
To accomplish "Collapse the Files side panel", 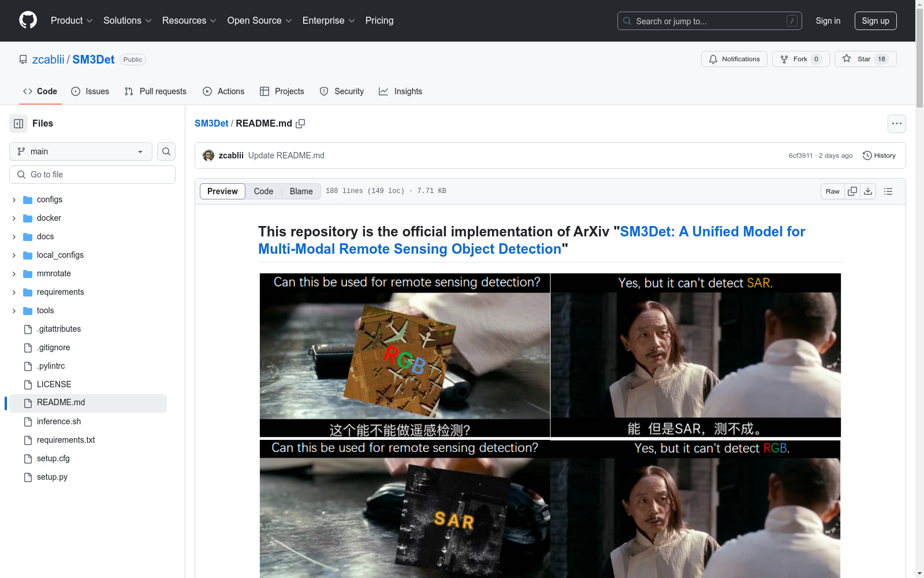I will tap(18, 123).
